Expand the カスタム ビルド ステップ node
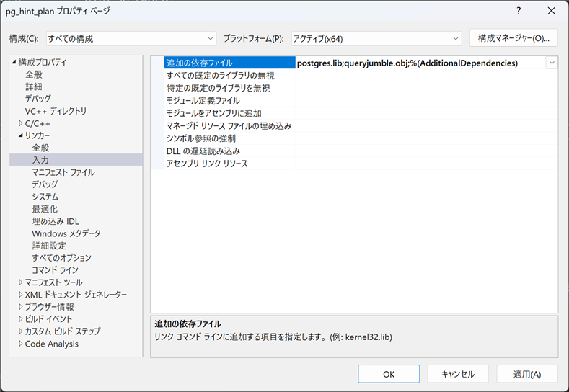Screen dimensions: 569x392 tap(21, 331)
